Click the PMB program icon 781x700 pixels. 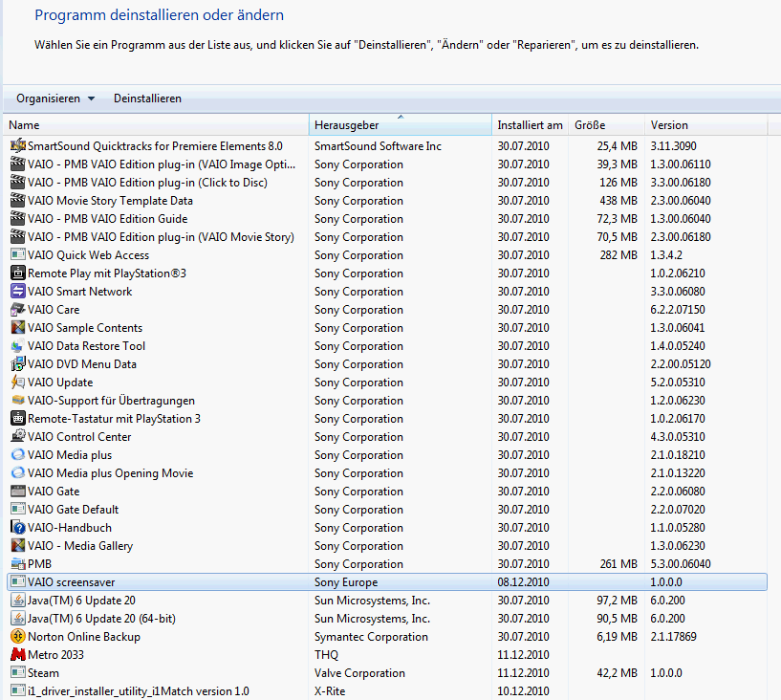[x=18, y=564]
